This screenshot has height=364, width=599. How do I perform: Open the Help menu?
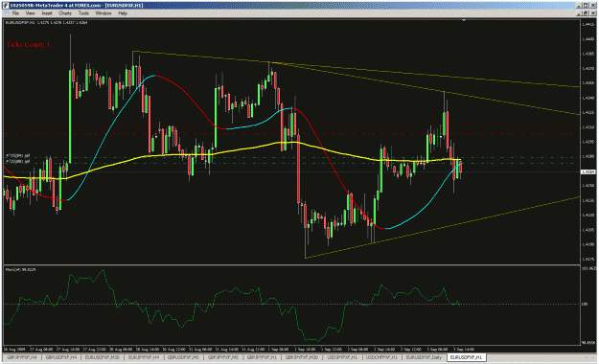[123, 13]
